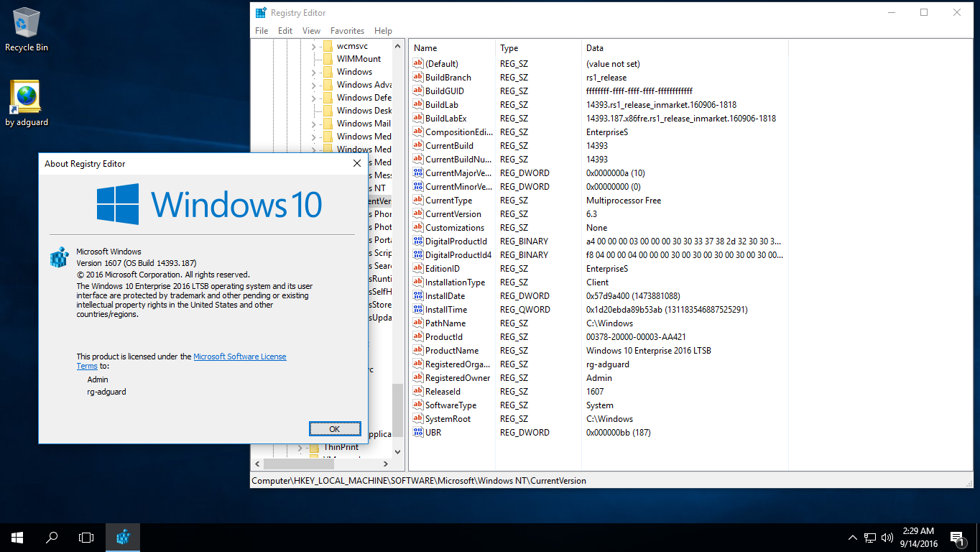The height and width of the screenshot is (552, 980).
Task: Click the taskbar search magnifier icon
Action: click(52, 537)
